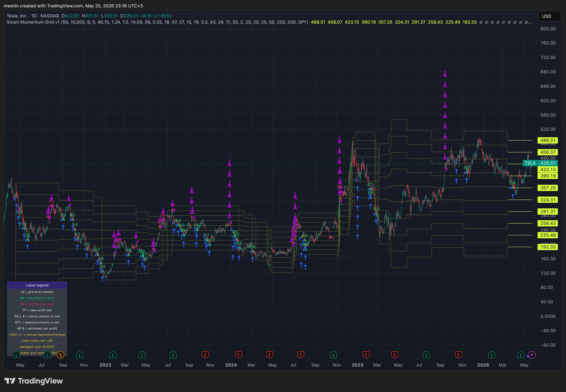The width and height of the screenshot is (566, 392).
Task: Click the Label legend header
Action: [x=37, y=285]
